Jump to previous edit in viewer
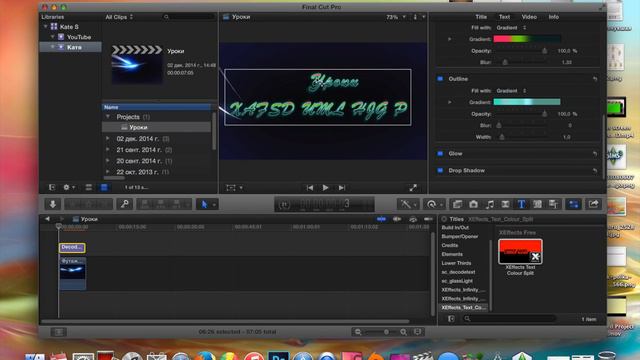The width and height of the screenshot is (640, 360). 310,188
